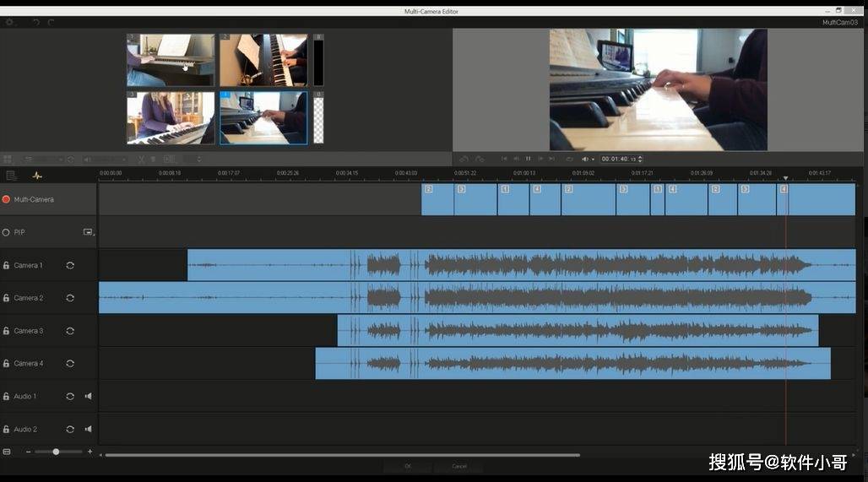Open the PIP layout dropdown
868x482 pixels.
tap(88, 232)
